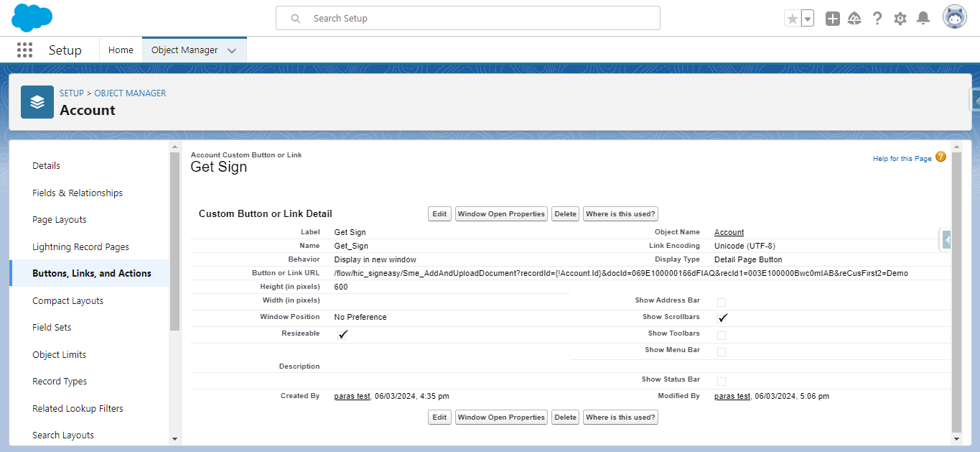Click the bottom Where is this used? button
Image resolution: width=980 pixels, height=452 pixels.
620,418
